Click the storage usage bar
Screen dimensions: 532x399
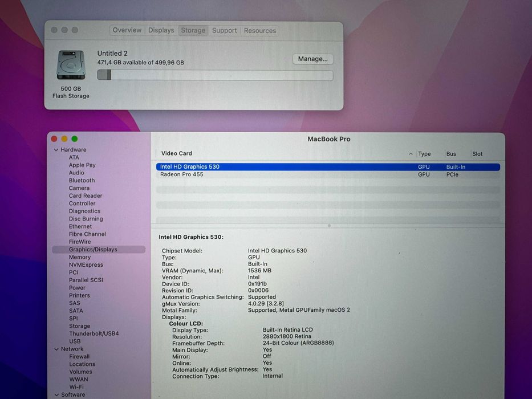[x=215, y=75]
